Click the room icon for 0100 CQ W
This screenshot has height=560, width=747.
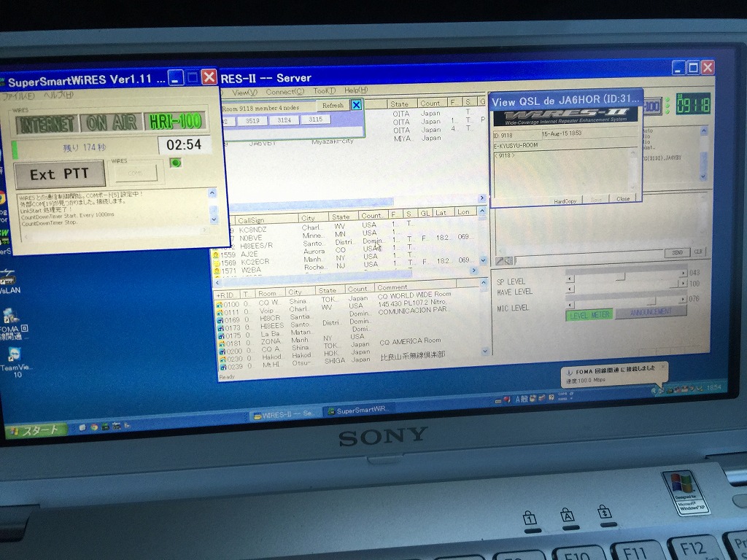click(x=220, y=304)
